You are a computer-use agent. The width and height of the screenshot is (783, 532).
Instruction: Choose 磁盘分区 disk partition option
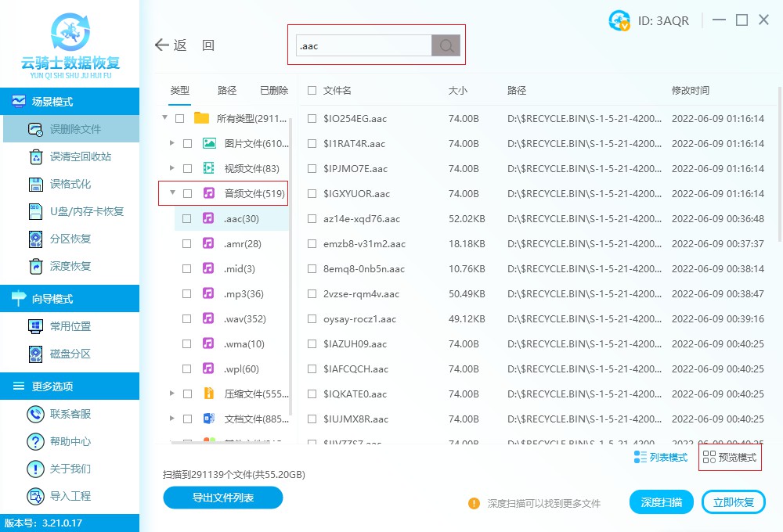click(70, 354)
